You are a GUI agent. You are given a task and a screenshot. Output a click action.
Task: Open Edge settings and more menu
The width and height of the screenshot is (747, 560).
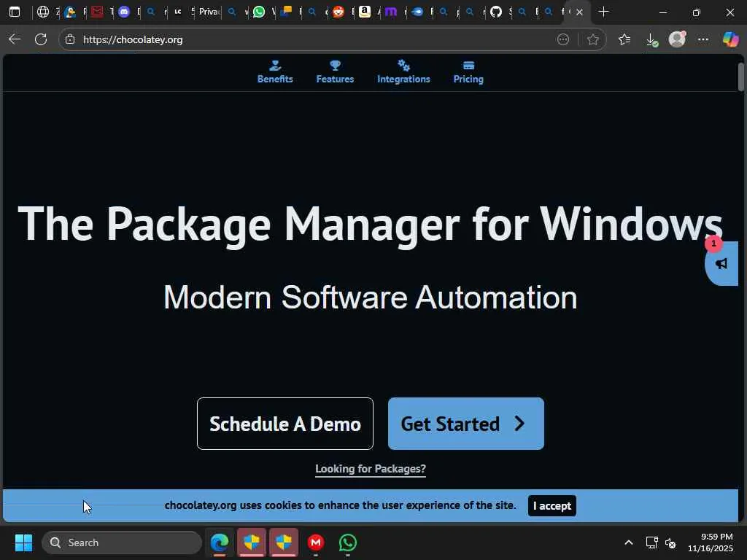click(x=703, y=39)
